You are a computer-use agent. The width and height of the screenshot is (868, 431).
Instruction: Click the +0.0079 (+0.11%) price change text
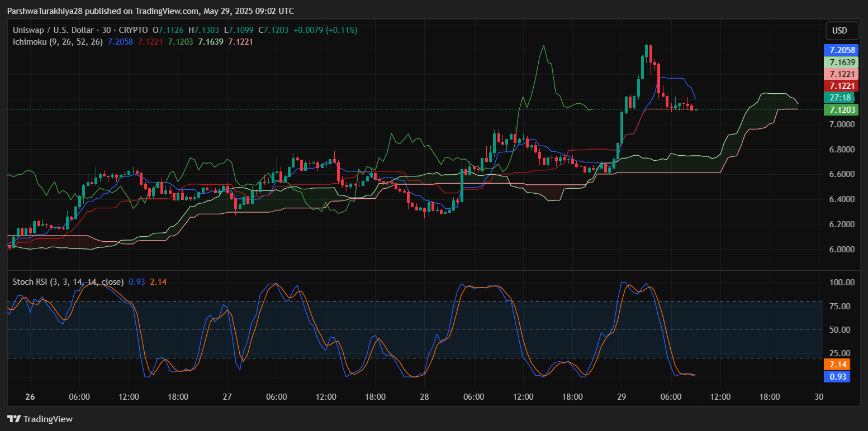[x=325, y=30]
